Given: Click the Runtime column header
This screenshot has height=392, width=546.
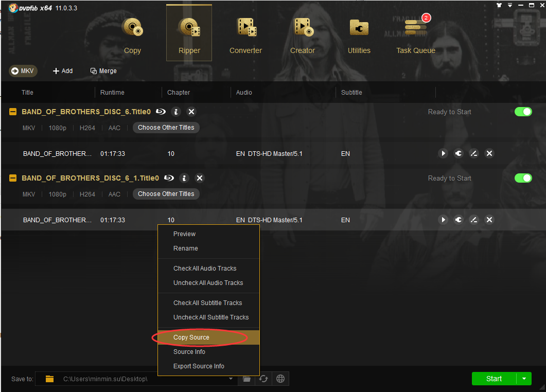Looking at the screenshot, I should click(x=112, y=93).
